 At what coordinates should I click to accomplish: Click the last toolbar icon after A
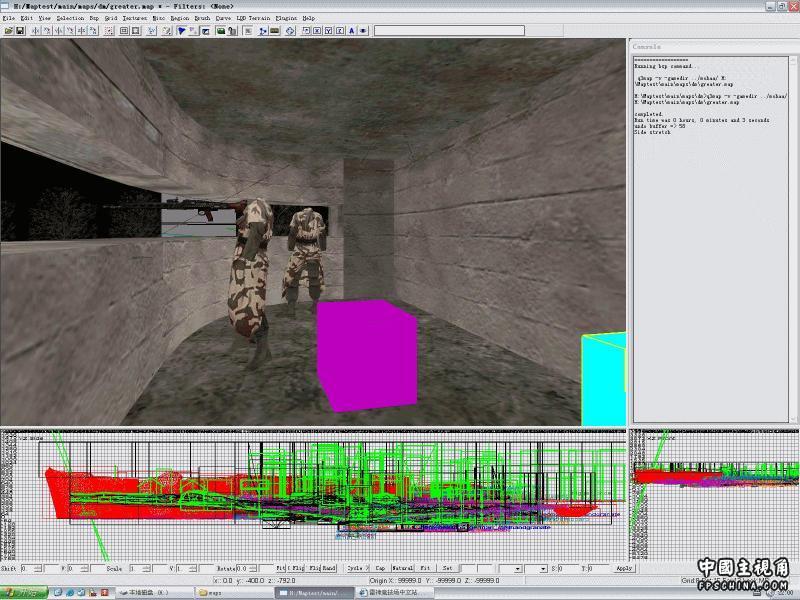click(x=363, y=31)
